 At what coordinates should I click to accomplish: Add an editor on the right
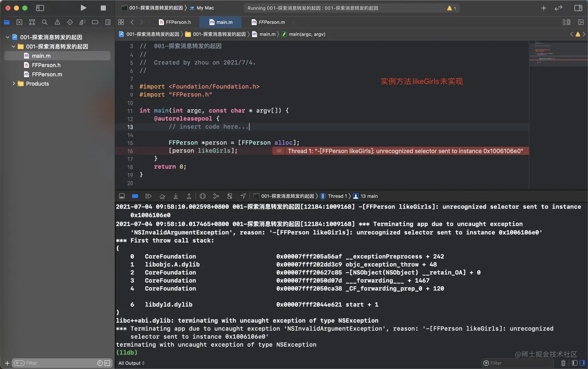click(x=581, y=22)
